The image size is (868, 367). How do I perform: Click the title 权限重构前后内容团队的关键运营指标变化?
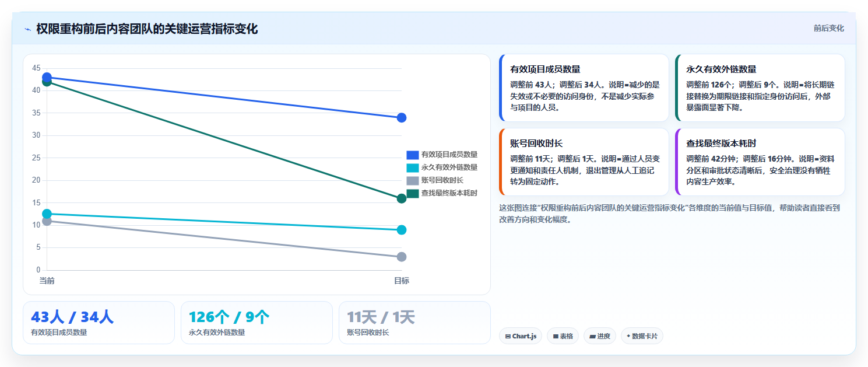tap(147, 29)
